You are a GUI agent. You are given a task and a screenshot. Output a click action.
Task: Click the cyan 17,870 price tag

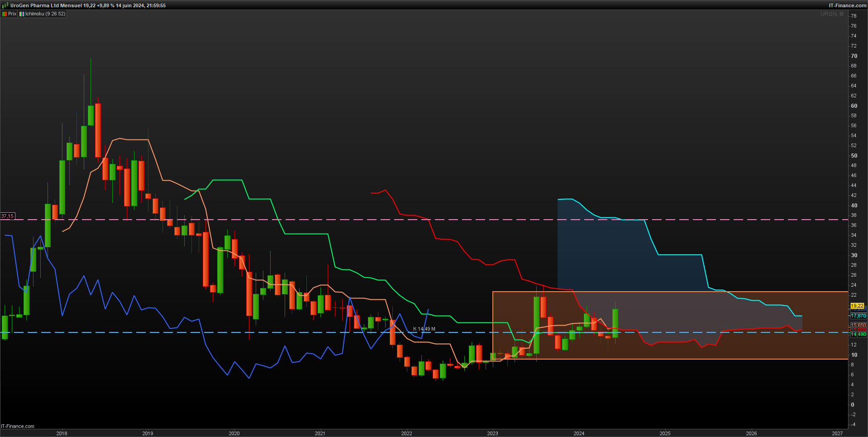(x=858, y=316)
